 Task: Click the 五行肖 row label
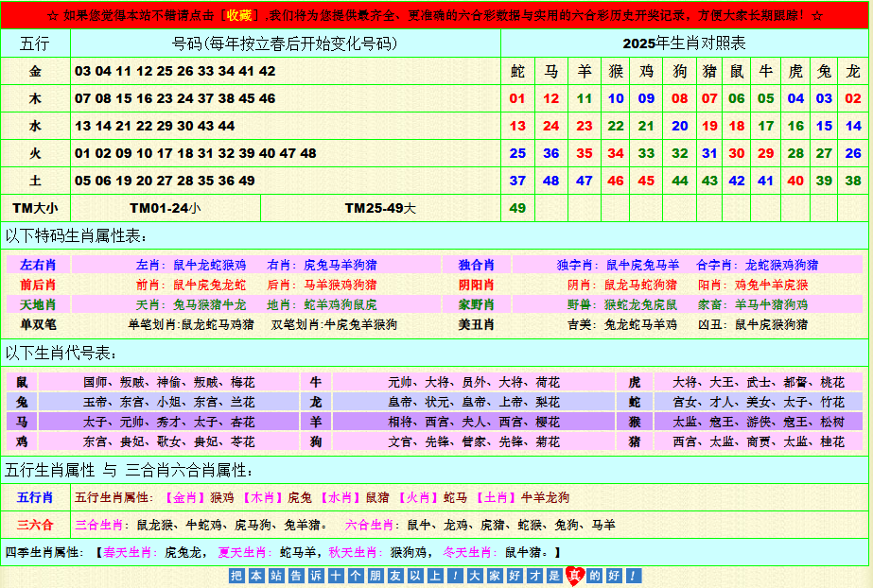[35, 497]
